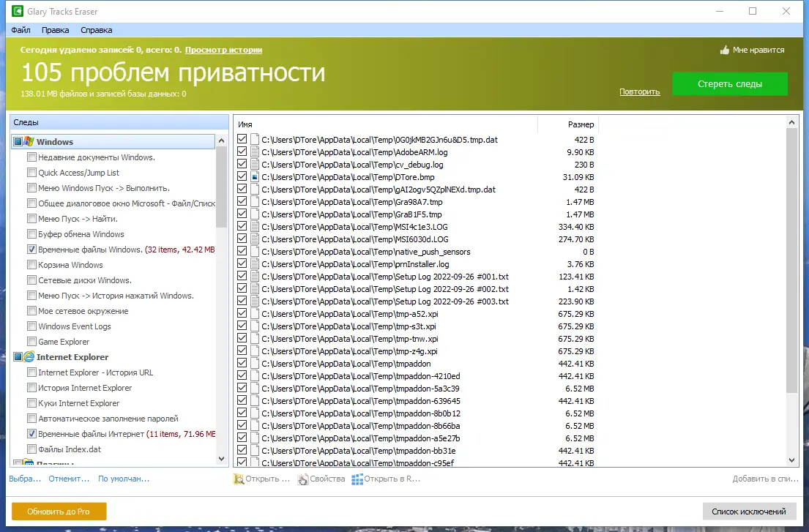Open the 'Правка' menu
This screenshot has height=532, width=809.
(55, 30)
